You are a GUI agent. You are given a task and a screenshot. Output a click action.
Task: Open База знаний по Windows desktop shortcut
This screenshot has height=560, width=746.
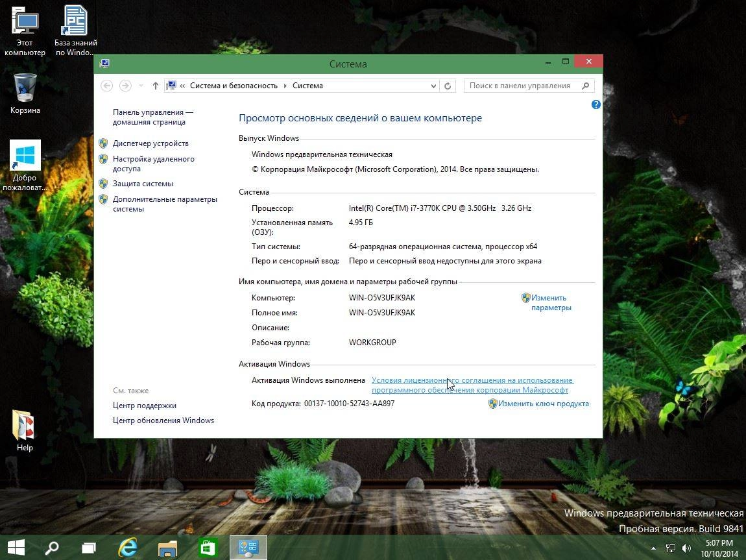coord(75,31)
